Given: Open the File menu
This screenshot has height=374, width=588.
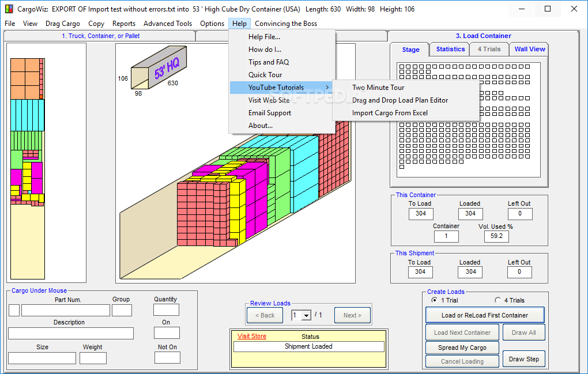Looking at the screenshot, I should click(10, 24).
